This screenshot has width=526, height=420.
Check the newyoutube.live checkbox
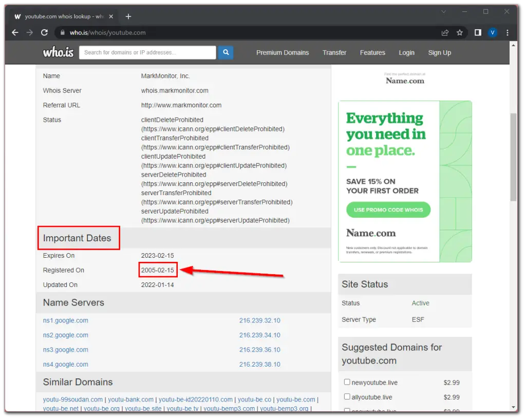coord(348,382)
